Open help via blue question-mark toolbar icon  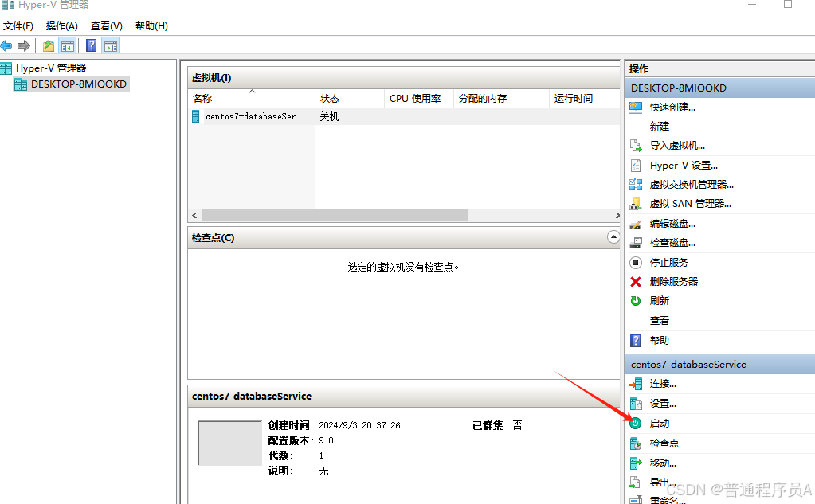tap(91, 45)
